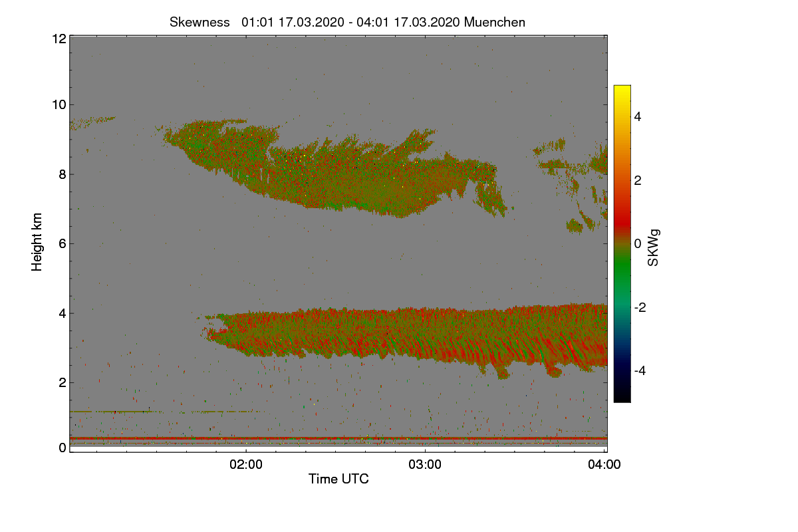Click the height tick label '8'
Viewport: 798px width, 532px height.
click(63, 174)
